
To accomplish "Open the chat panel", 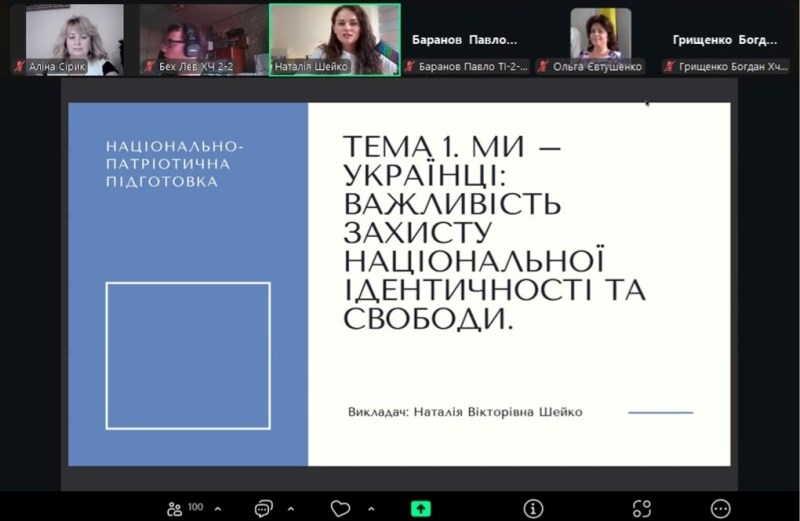I will [x=263, y=509].
